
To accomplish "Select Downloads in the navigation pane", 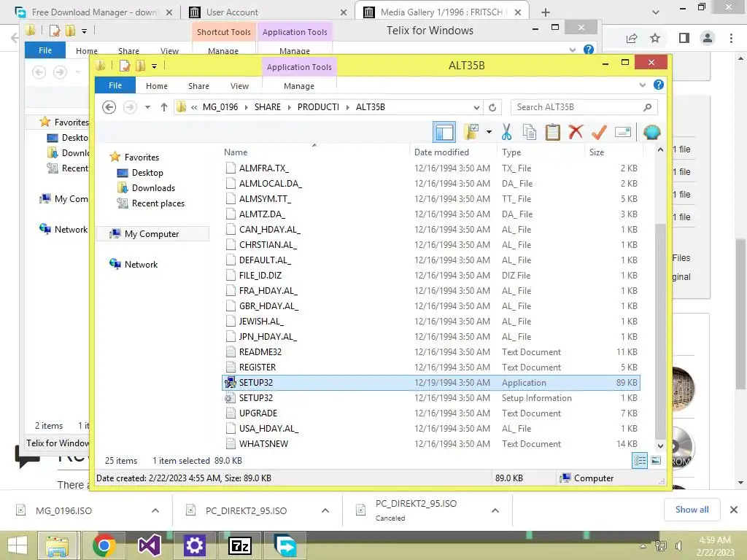I will click(153, 187).
